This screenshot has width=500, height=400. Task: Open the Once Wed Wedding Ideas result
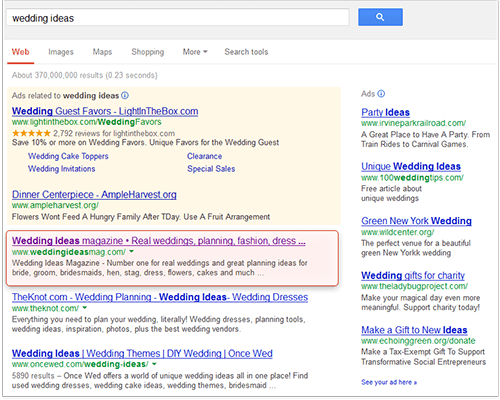coord(142,353)
